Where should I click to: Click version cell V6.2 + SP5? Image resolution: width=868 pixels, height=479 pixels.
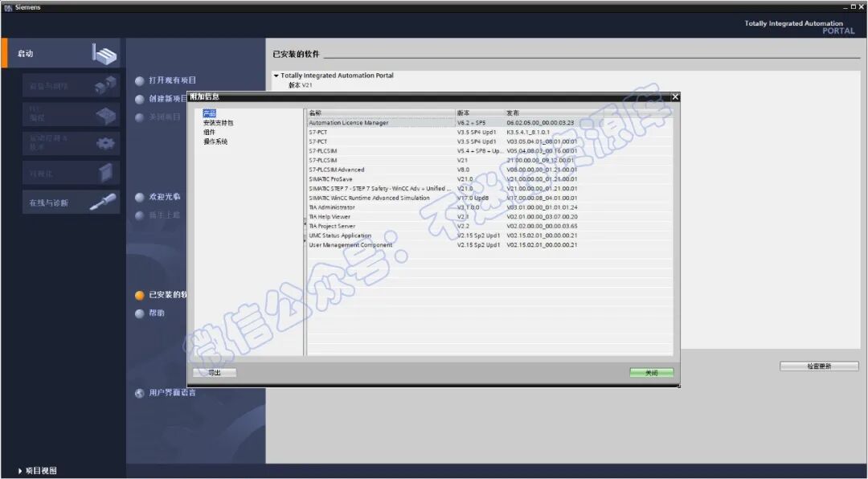[471, 122]
